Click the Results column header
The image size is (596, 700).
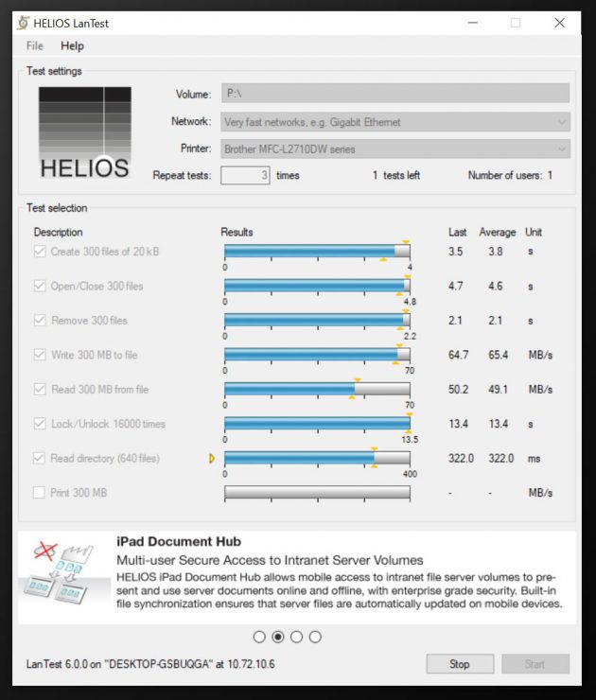(237, 232)
